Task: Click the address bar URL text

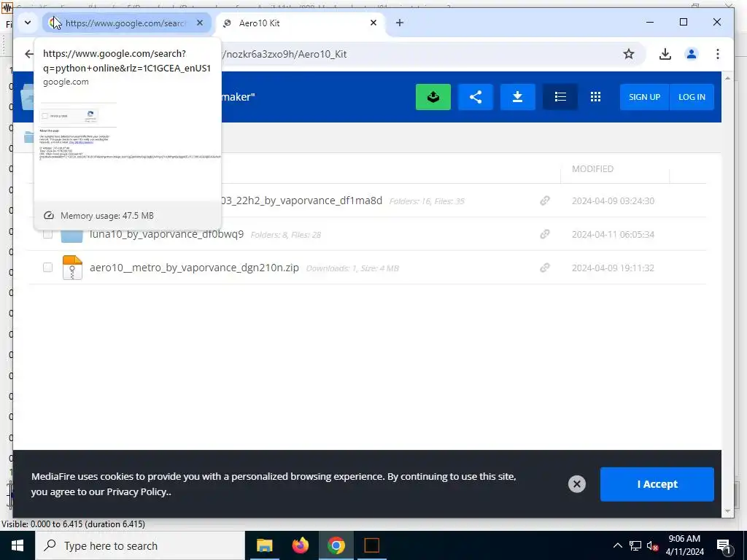Action: pos(285,54)
